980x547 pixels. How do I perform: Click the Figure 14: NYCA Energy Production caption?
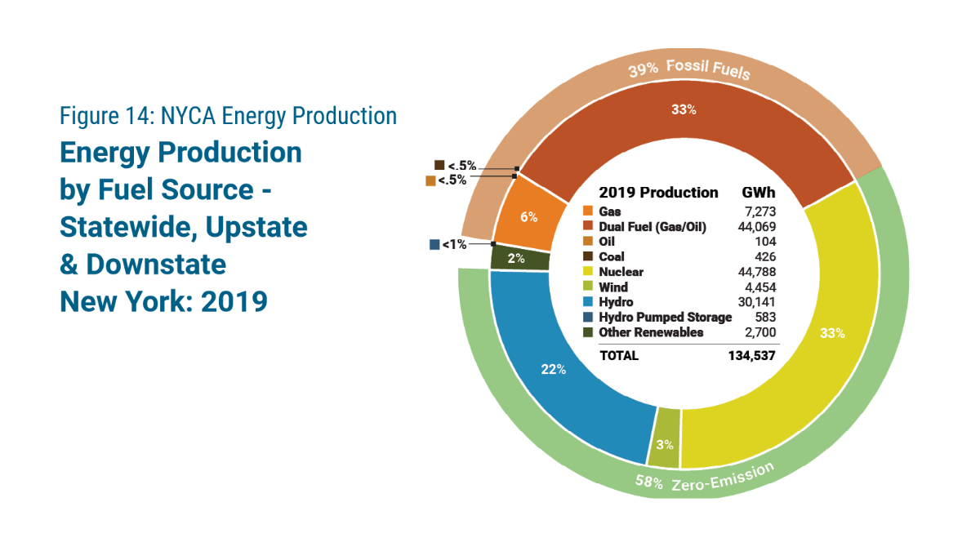click(228, 116)
